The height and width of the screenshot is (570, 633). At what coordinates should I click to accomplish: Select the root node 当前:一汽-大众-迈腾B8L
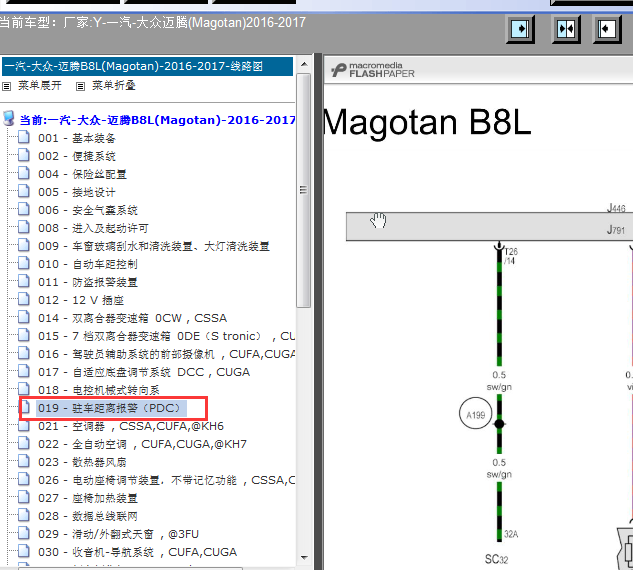157,120
